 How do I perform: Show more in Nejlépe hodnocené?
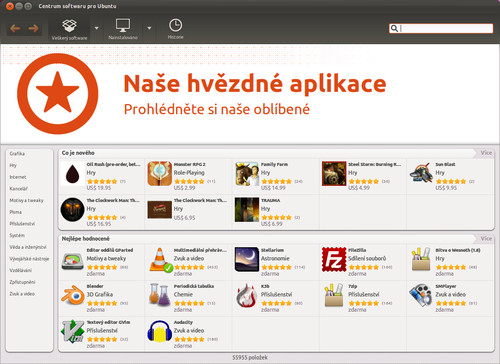click(486, 238)
